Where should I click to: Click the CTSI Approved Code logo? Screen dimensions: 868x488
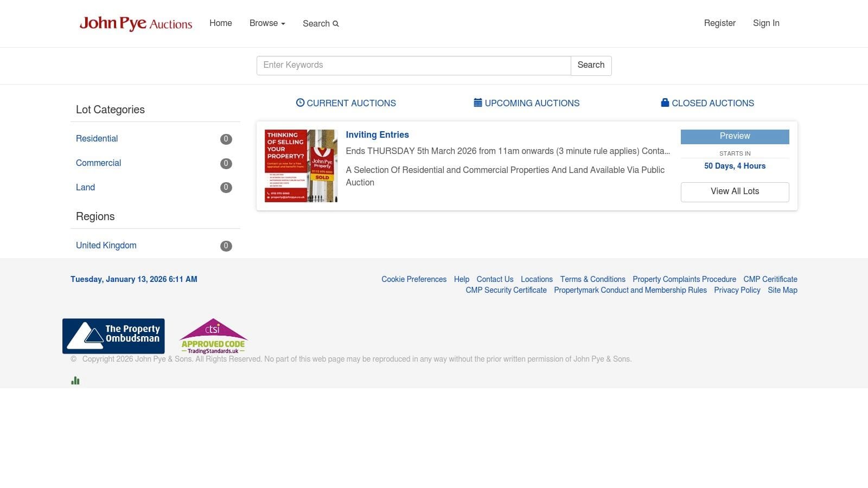213,335
